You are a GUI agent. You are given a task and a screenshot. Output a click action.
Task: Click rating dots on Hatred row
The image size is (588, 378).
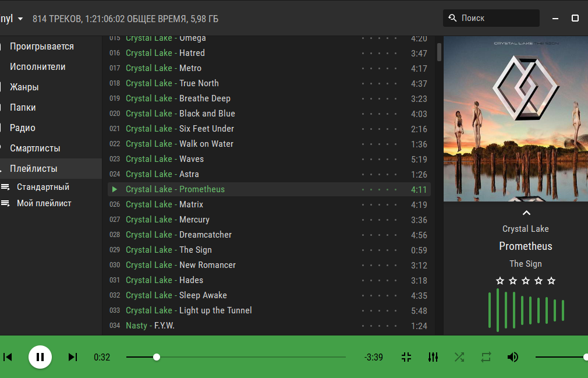(x=379, y=53)
